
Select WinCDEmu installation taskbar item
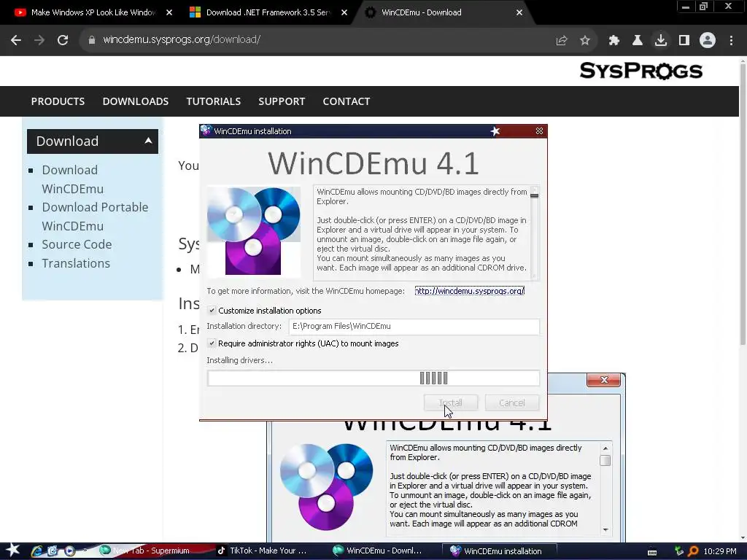[499, 551]
